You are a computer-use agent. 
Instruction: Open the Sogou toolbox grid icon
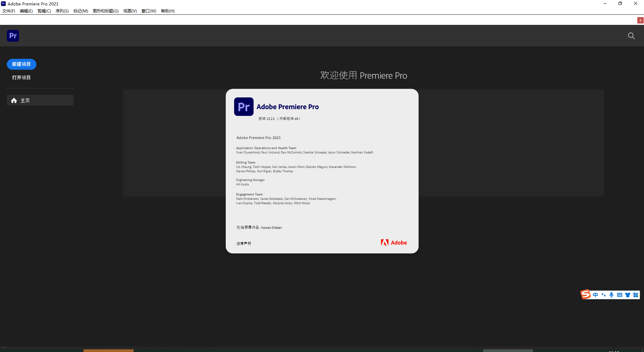click(x=636, y=295)
